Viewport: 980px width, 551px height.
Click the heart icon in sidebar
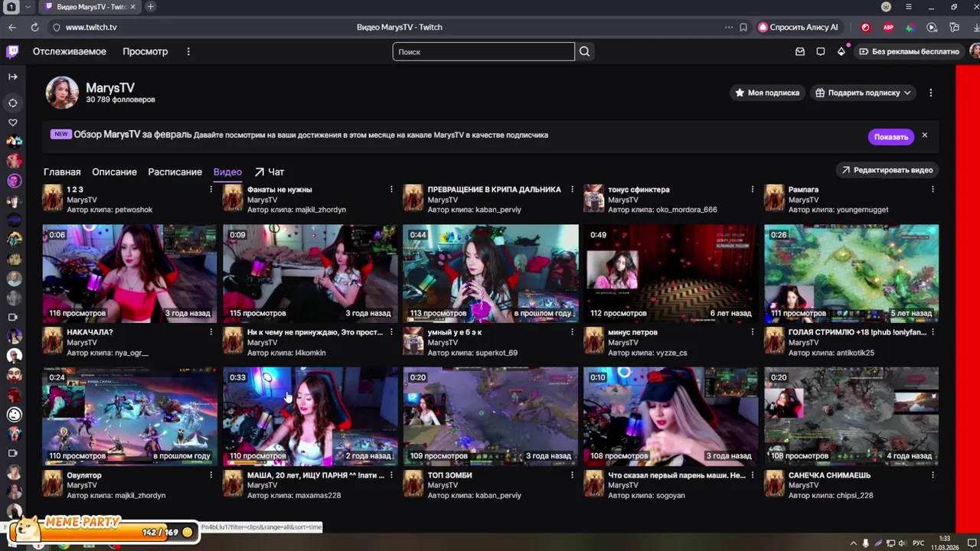13,122
